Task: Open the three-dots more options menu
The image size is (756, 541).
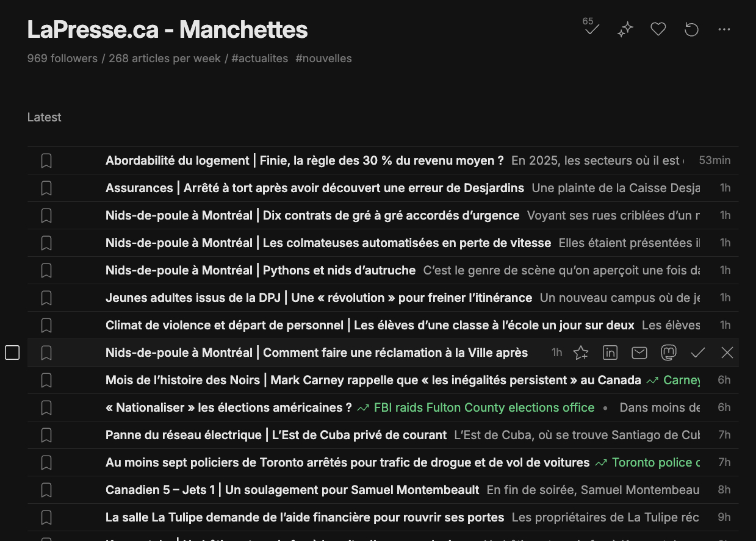Action: pos(724,29)
